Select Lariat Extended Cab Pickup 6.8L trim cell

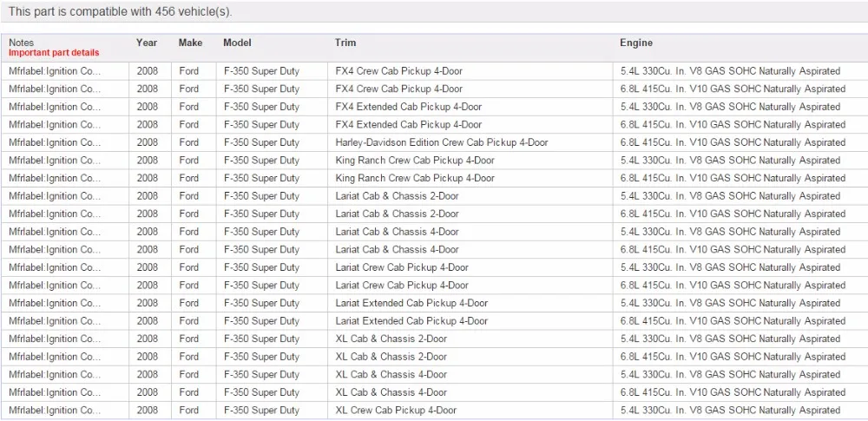coord(470,320)
